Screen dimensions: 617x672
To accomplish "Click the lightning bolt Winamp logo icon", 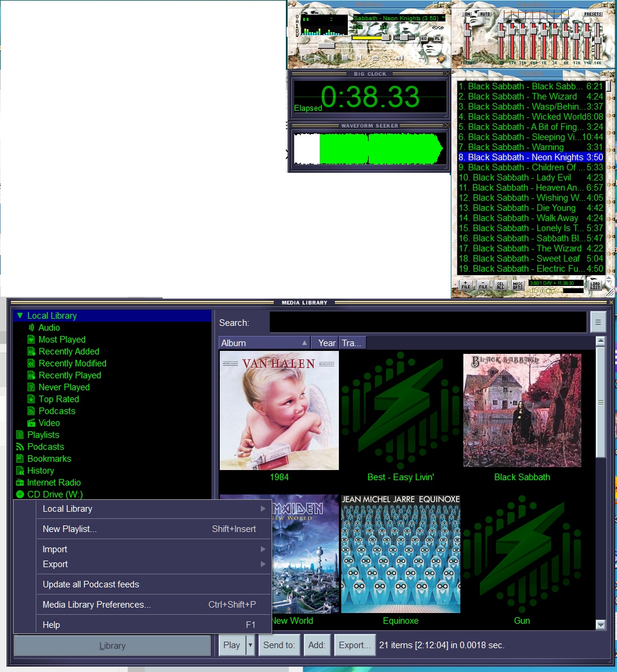I will (x=441, y=59).
